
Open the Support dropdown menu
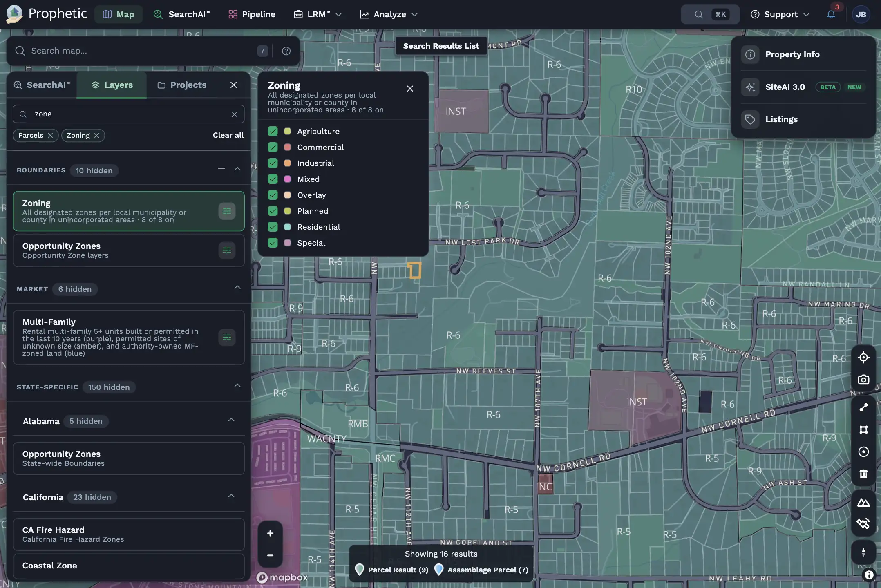coord(780,14)
